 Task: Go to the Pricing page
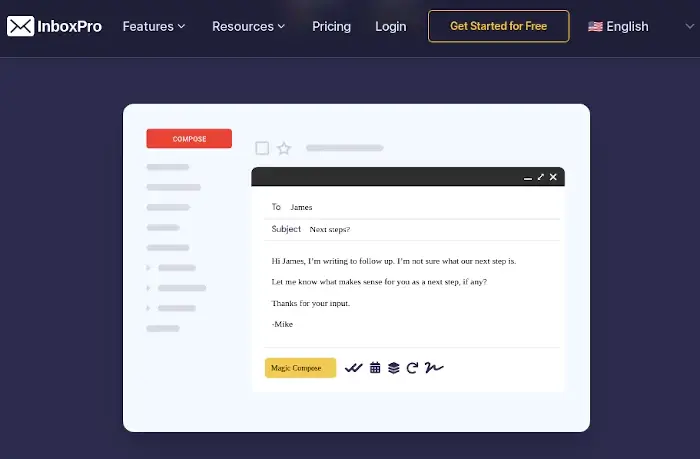tap(331, 26)
